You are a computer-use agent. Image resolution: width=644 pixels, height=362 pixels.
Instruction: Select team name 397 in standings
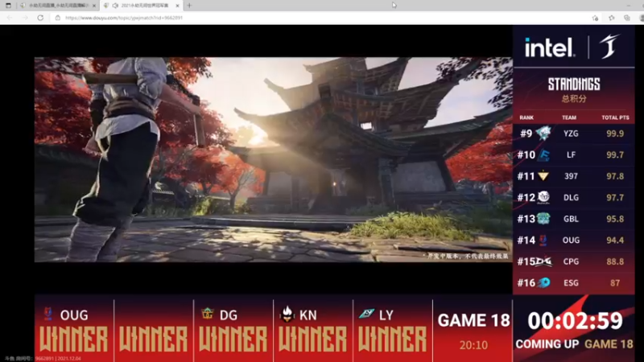coord(571,176)
